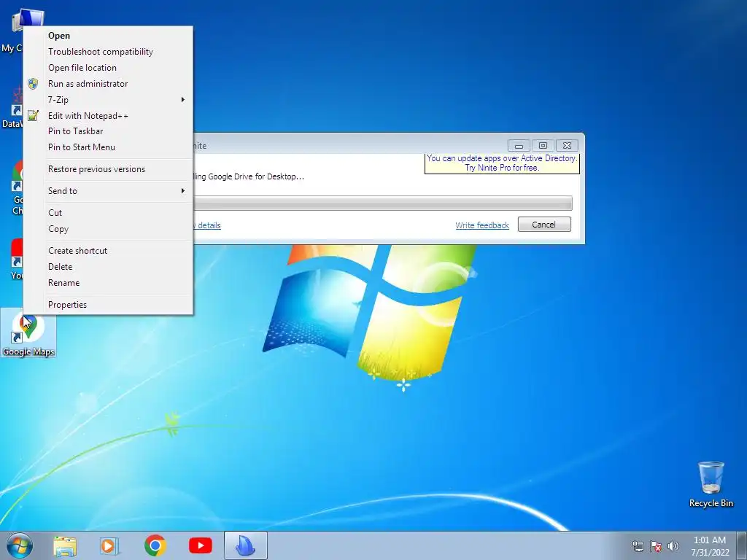Click the Notepad++ icon in context menu
Viewport: 747px width, 560px height.
coord(33,115)
